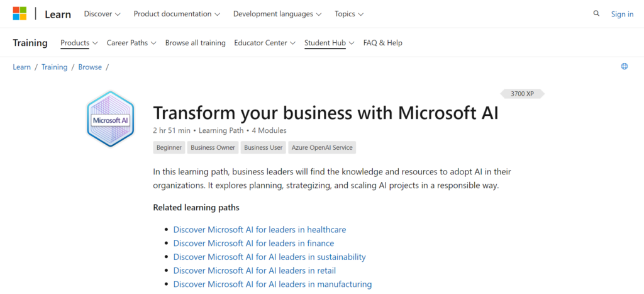Open the Learn home link in header
The width and height of the screenshot is (644, 294).
58,14
